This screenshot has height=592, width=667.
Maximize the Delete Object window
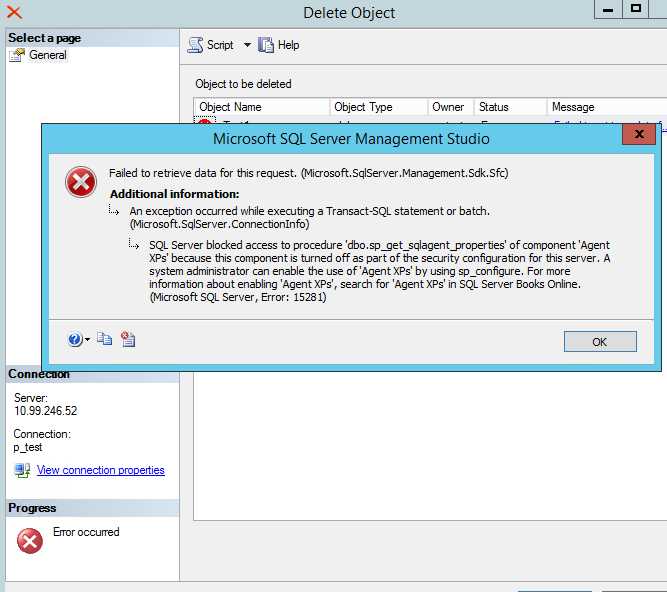(636, 9)
